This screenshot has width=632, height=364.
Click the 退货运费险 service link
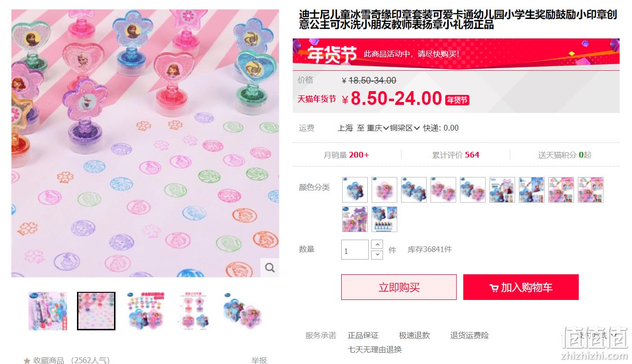click(469, 335)
